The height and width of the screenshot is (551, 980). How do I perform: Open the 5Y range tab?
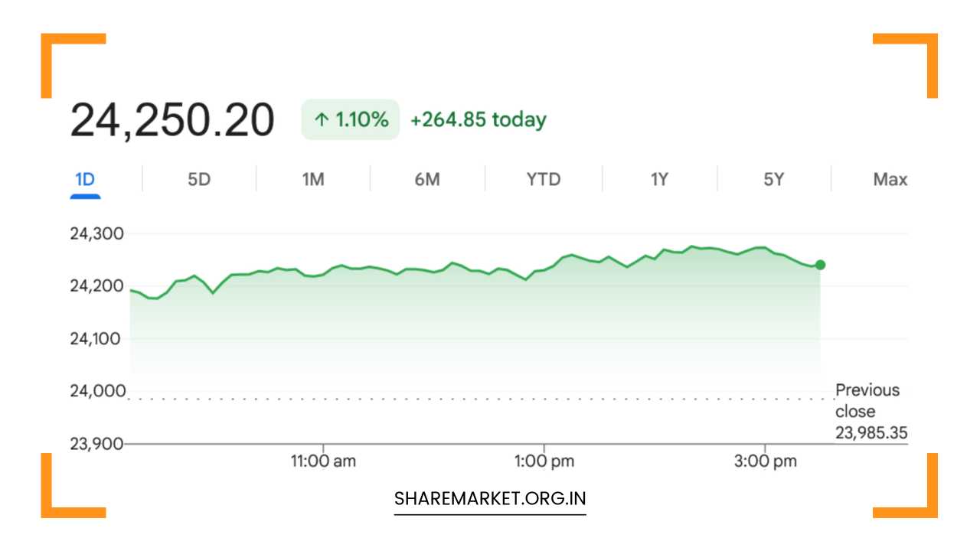(x=774, y=180)
